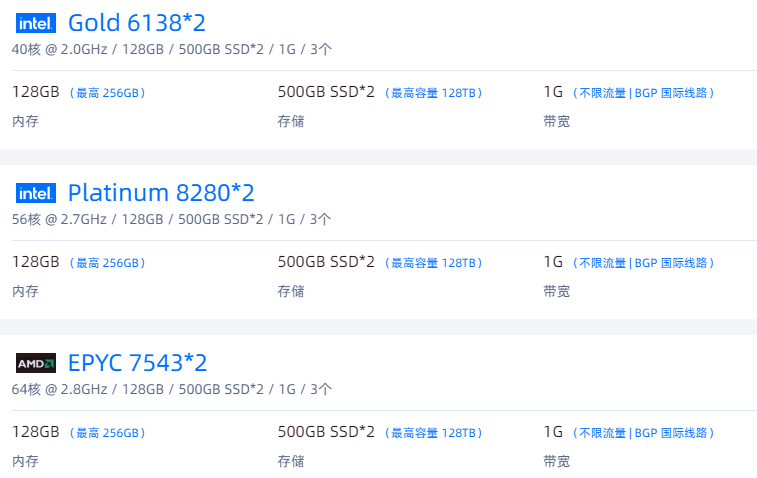Click 不限流量 | BGP 国际线路 under Gold 6138
757x478 pixels.
(x=643, y=93)
